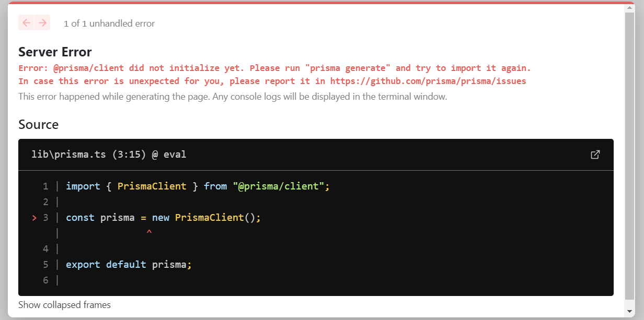644x320 pixels.
Task: Click "This error happened while generating the page" text
Action: [113, 97]
